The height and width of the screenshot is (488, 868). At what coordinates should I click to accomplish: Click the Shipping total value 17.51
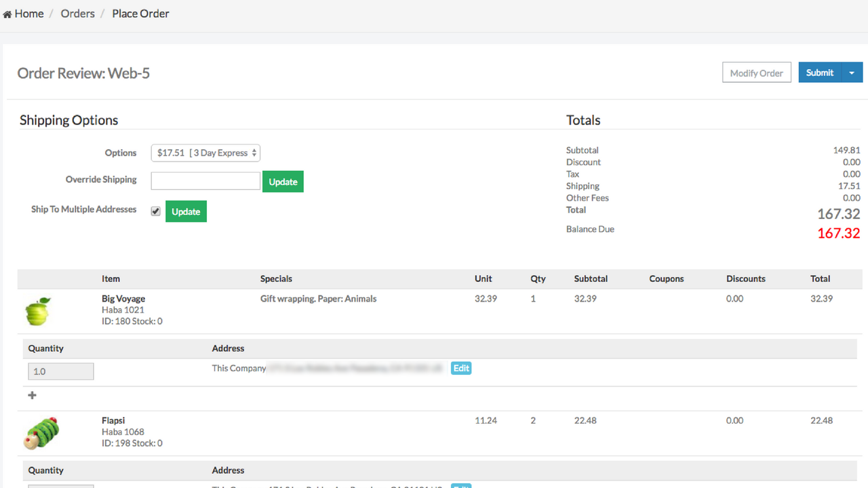point(849,186)
